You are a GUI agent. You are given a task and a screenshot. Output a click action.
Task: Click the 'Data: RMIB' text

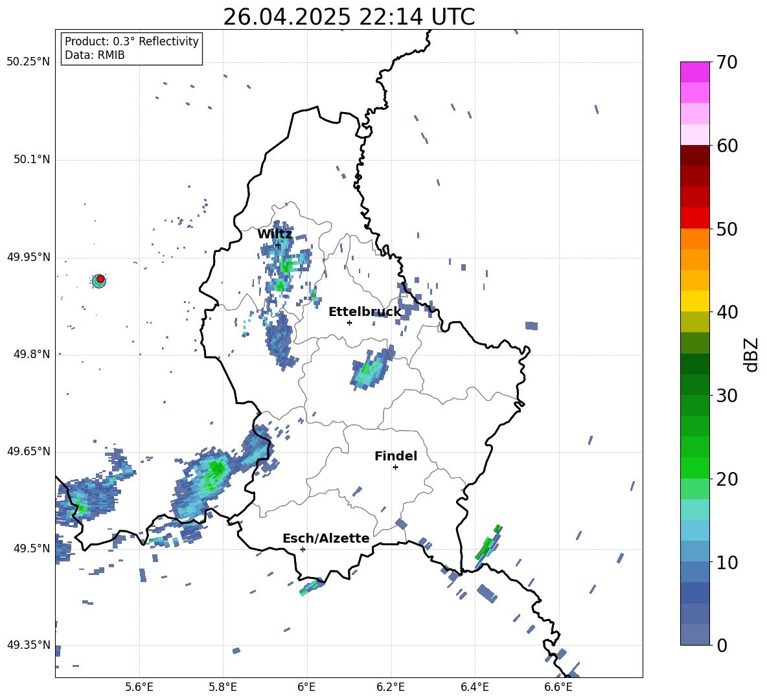95,55
